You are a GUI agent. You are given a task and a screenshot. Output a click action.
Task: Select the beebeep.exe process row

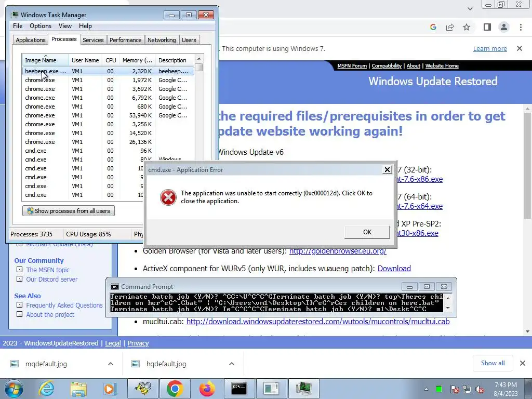pos(108,71)
